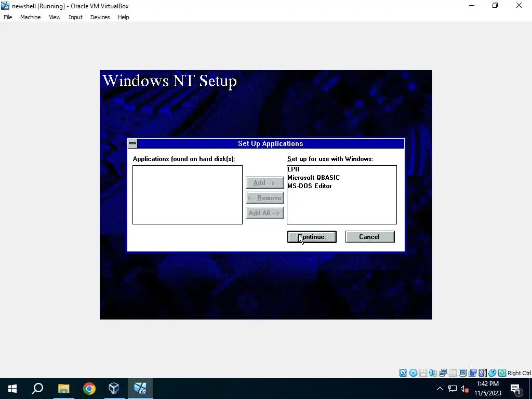This screenshot has height=399, width=532.
Task: Click the audio speaker indicator in VirtualBox status bar
Action: [x=433, y=373]
